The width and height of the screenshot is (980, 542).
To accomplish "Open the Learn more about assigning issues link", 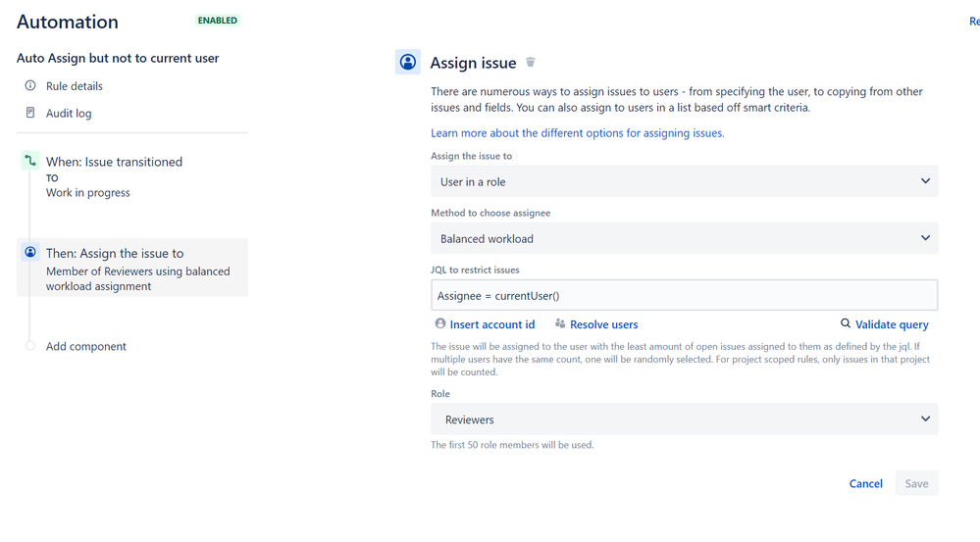I will tap(578, 133).
